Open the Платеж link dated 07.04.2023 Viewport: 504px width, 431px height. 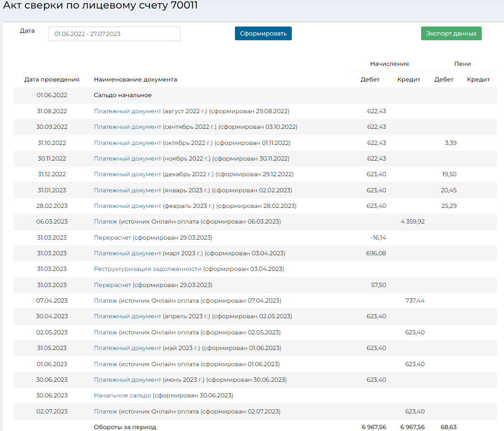click(x=106, y=300)
